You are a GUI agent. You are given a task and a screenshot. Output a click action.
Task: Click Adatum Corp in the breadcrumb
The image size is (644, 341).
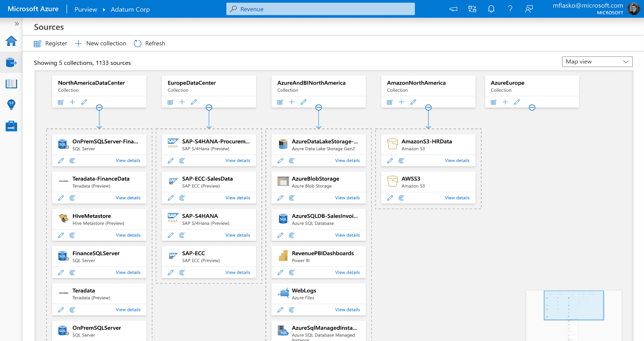pos(131,9)
